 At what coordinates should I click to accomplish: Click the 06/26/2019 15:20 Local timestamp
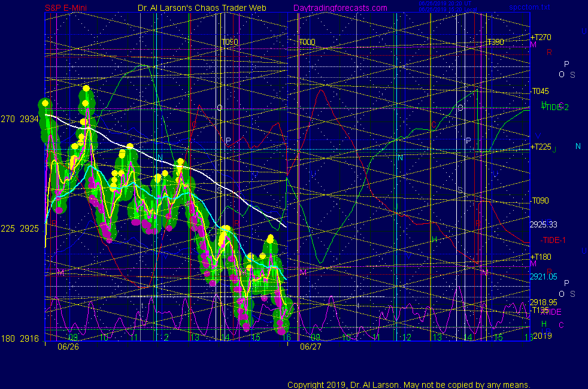click(x=448, y=10)
